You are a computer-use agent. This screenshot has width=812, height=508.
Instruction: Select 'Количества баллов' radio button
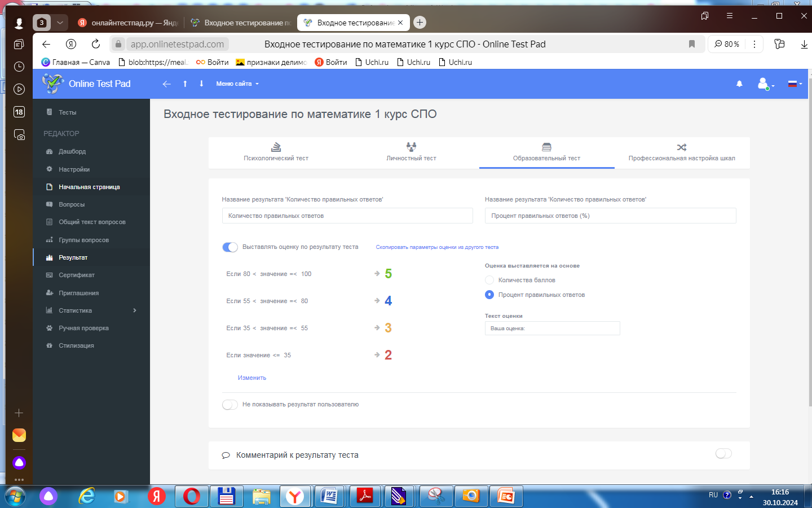point(489,281)
